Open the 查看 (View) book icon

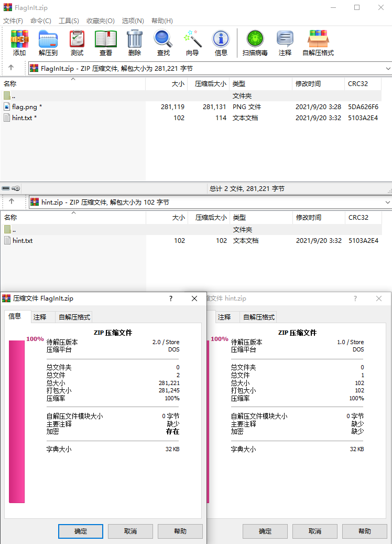click(106, 42)
